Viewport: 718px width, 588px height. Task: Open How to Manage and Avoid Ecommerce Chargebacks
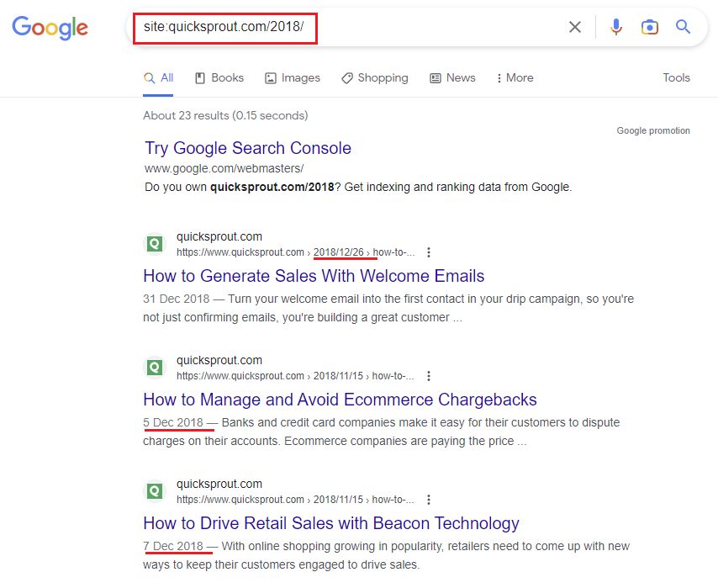point(339,399)
